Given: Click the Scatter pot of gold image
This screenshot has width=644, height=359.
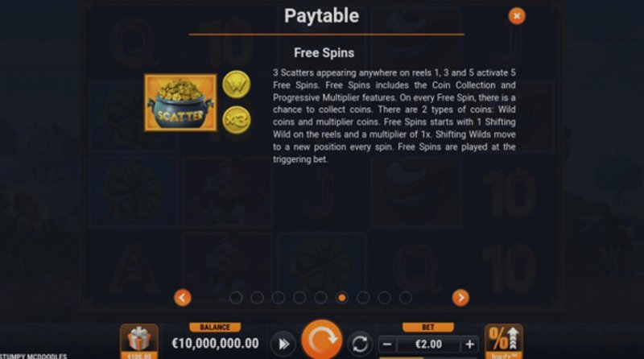Looking at the screenshot, I should [180, 103].
